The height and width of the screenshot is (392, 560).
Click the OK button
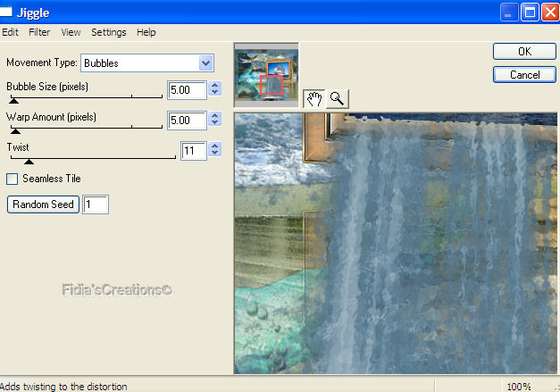[524, 52]
